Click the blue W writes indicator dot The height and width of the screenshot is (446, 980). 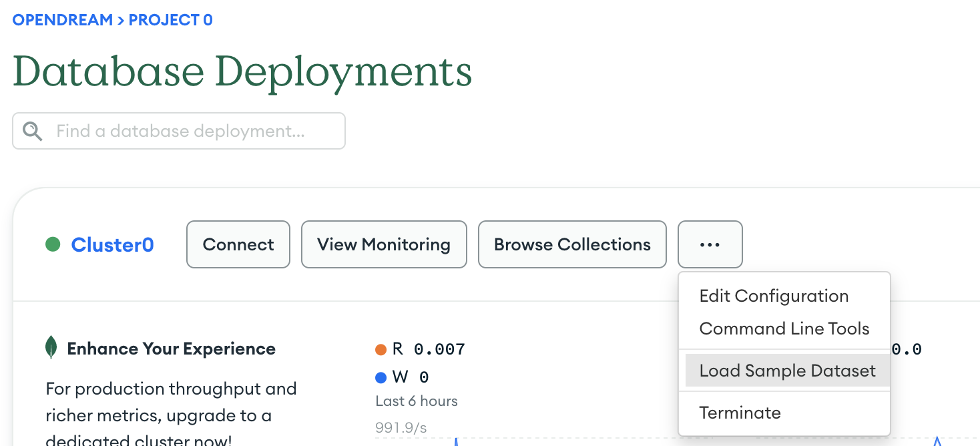[x=381, y=378]
